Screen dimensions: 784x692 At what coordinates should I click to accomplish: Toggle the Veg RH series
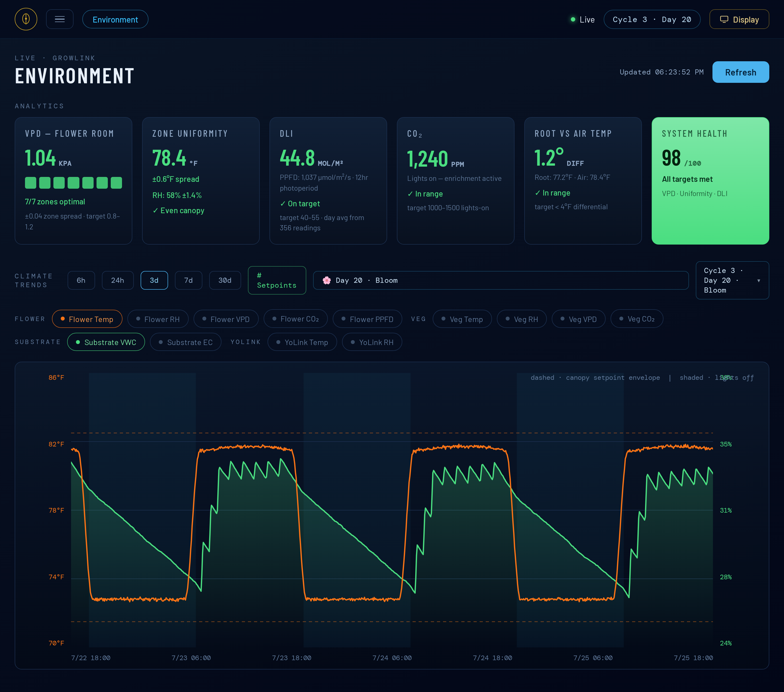pyautogui.click(x=522, y=319)
